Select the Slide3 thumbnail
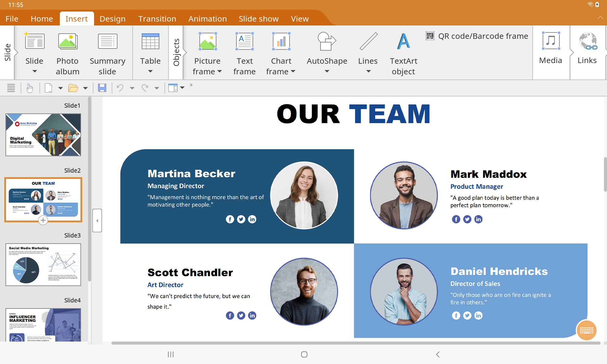607x364 pixels. (x=43, y=265)
